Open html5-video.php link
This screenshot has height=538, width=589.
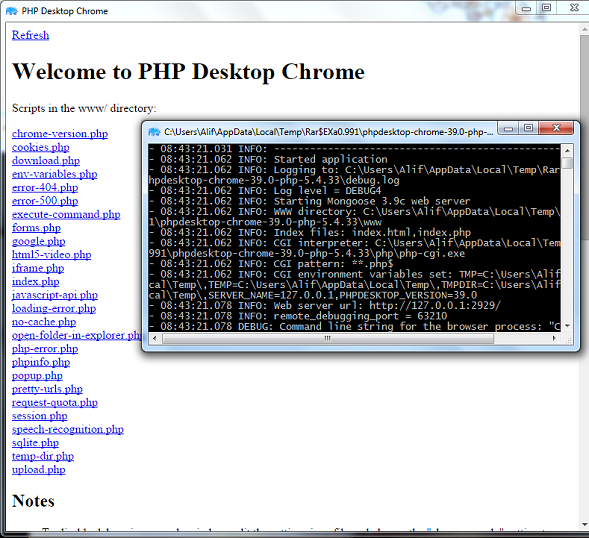(51, 255)
